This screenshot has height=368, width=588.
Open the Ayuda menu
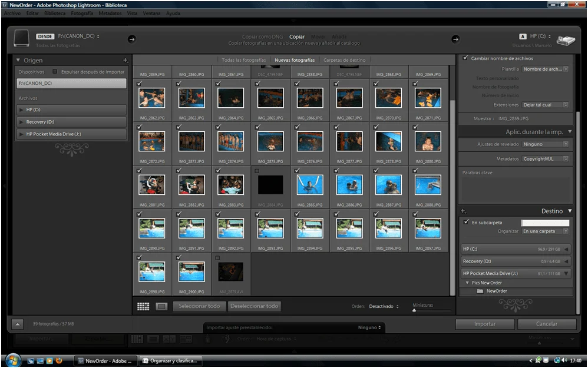click(173, 13)
